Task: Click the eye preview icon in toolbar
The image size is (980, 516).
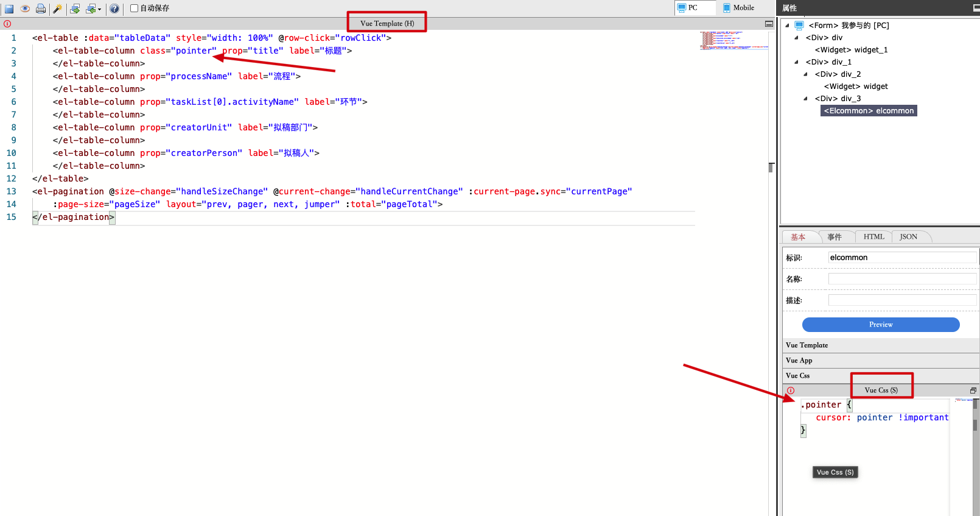Action: pyautogui.click(x=25, y=9)
